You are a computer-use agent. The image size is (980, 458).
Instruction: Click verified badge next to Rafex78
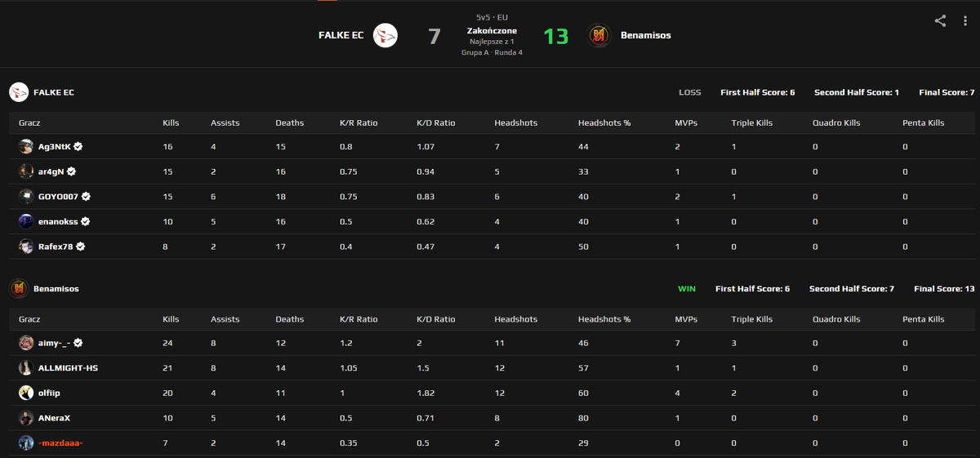82,247
